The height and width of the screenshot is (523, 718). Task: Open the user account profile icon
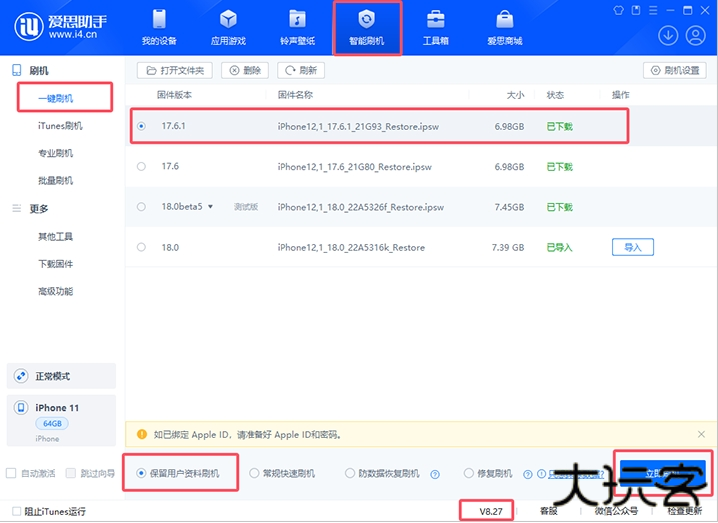[x=695, y=35]
